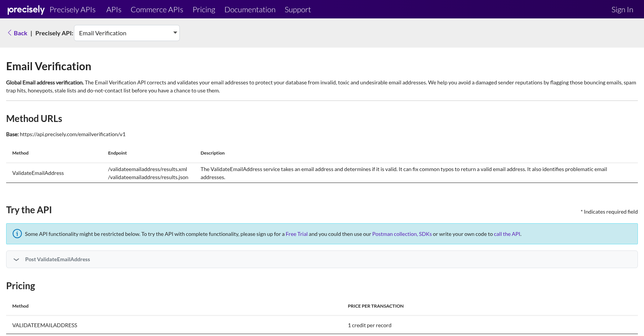Click the Sign In link
The image size is (644, 336).
click(622, 10)
